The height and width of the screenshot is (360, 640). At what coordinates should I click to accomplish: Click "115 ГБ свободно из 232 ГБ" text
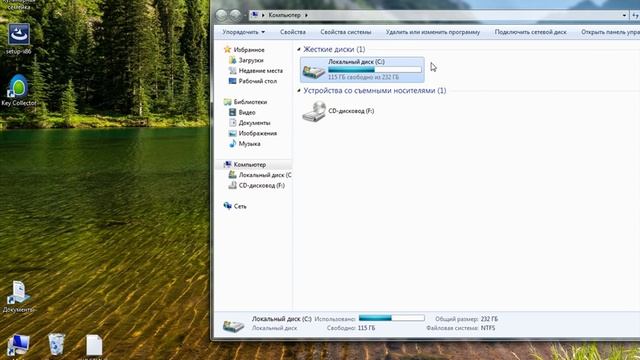[x=363, y=77]
